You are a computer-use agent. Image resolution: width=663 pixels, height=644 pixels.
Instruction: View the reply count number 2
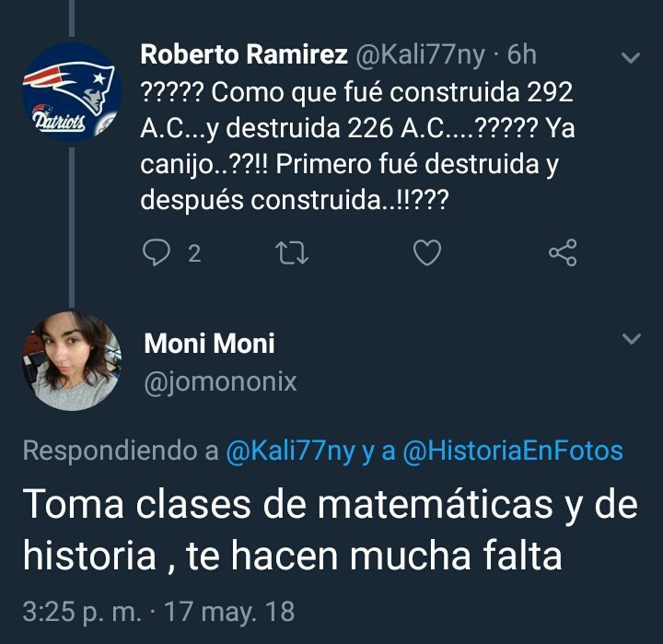pyautogui.click(x=193, y=253)
